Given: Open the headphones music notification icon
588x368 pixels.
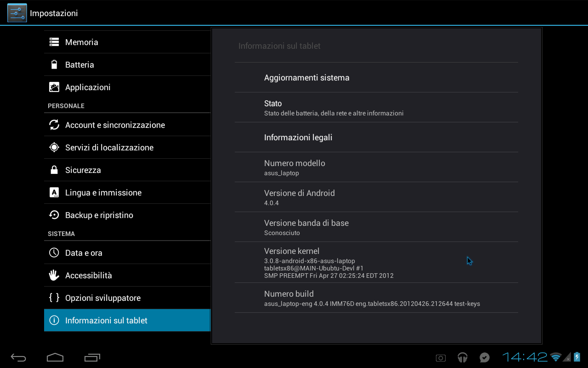Looking at the screenshot, I should point(462,357).
